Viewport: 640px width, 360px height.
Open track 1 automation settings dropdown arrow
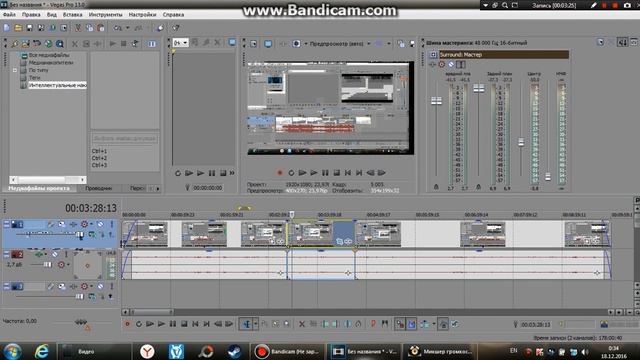91,224
